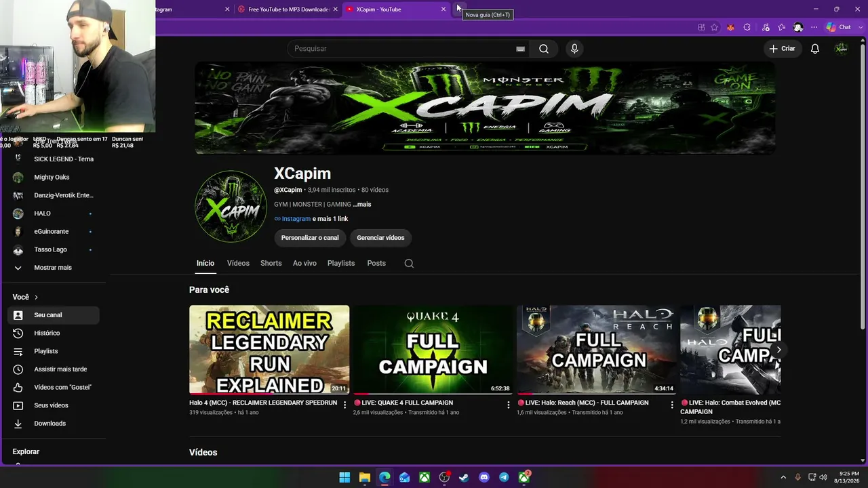
Task: Close the 'XCapim - YouTube' browser tab
Action: [443, 9]
